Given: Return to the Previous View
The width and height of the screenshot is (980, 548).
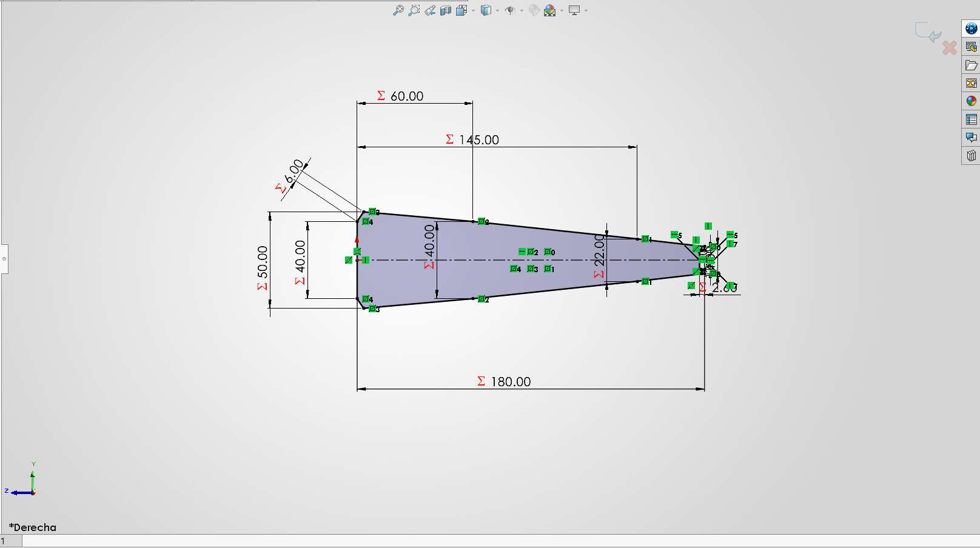Looking at the screenshot, I should click(430, 10).
